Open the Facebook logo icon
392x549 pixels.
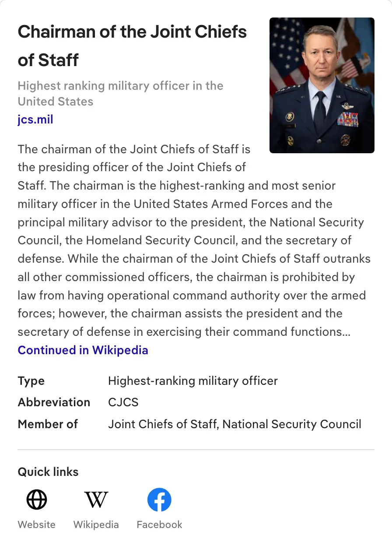point(159,500)
